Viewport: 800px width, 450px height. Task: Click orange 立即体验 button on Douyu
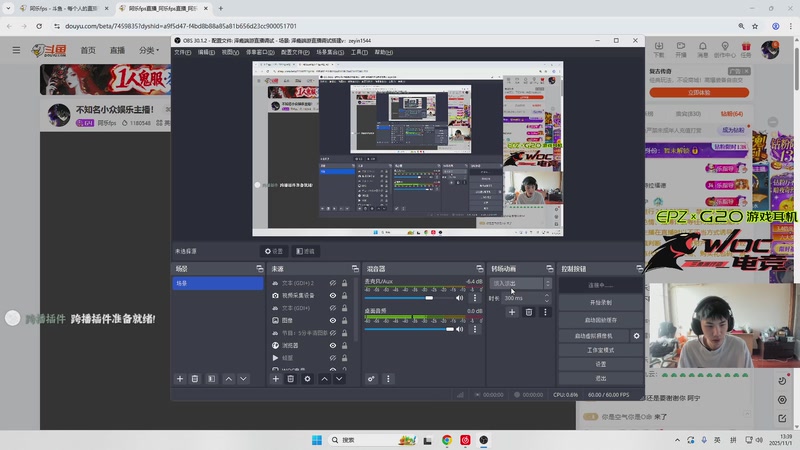click(699, 92)
